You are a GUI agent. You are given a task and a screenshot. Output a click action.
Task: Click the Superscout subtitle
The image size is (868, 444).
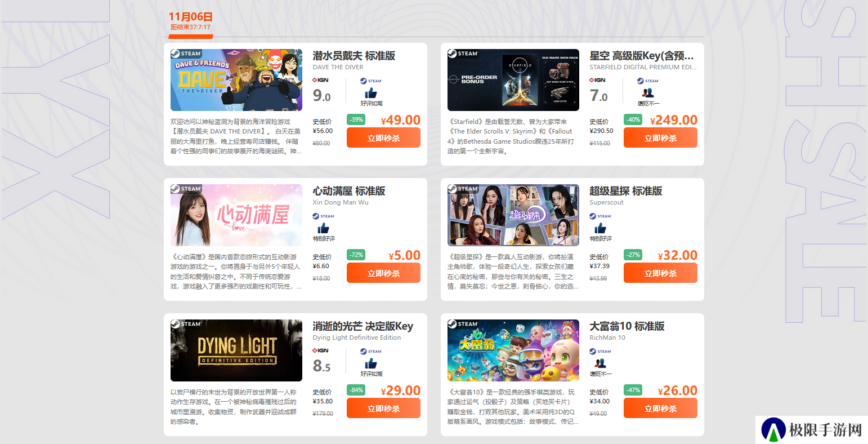[607, 202]
